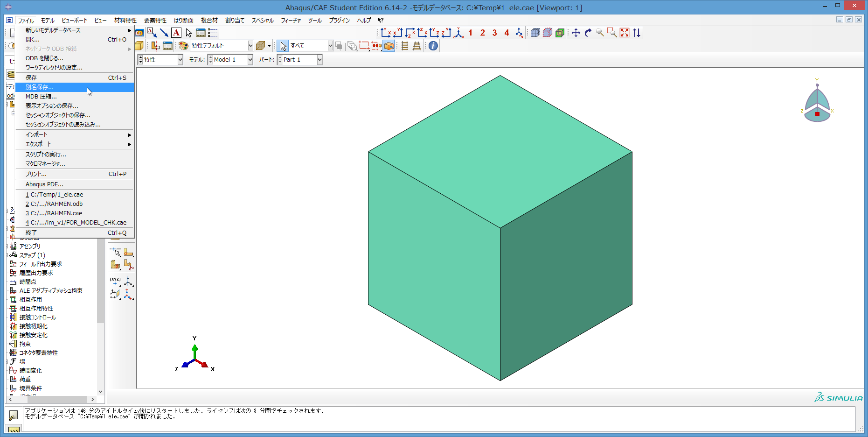Apply user-defined view 2

(x=483, y=33)
